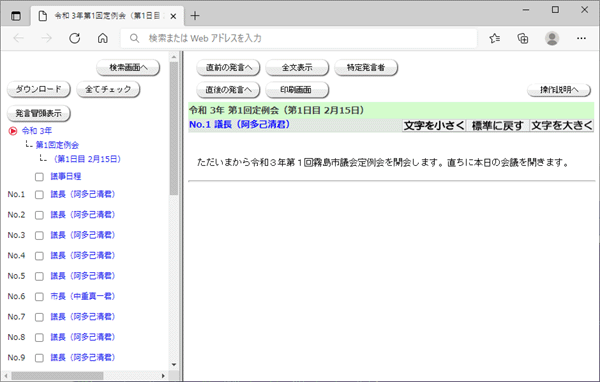Check the 議事日程 checkbox
The image size is (600, 382).
point(39,177)
